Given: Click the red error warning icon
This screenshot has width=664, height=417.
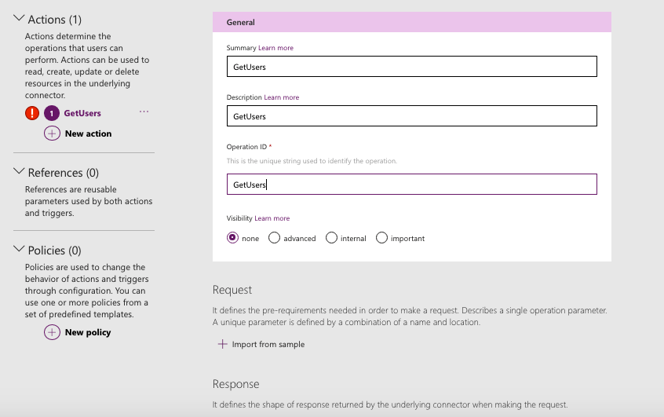Looking at the screenshot, I should (32, 113).
